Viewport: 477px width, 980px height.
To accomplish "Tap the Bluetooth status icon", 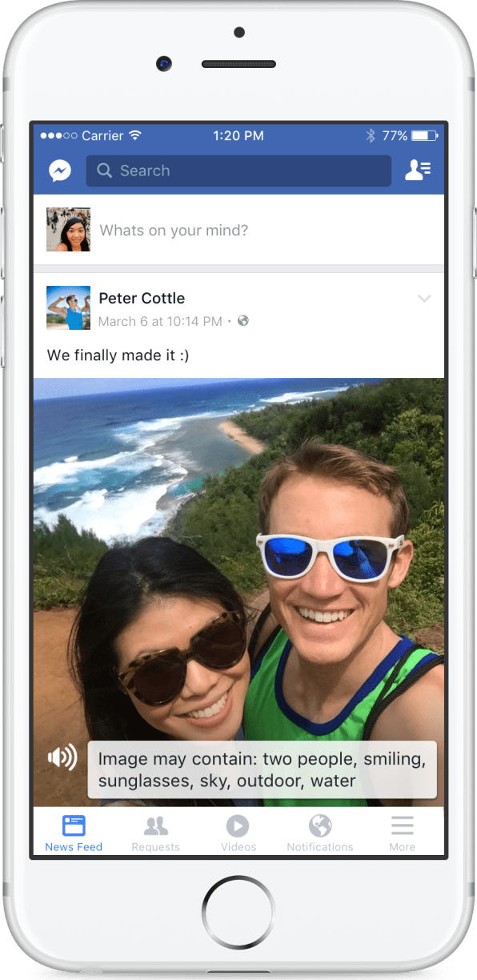I will [371, 136].
